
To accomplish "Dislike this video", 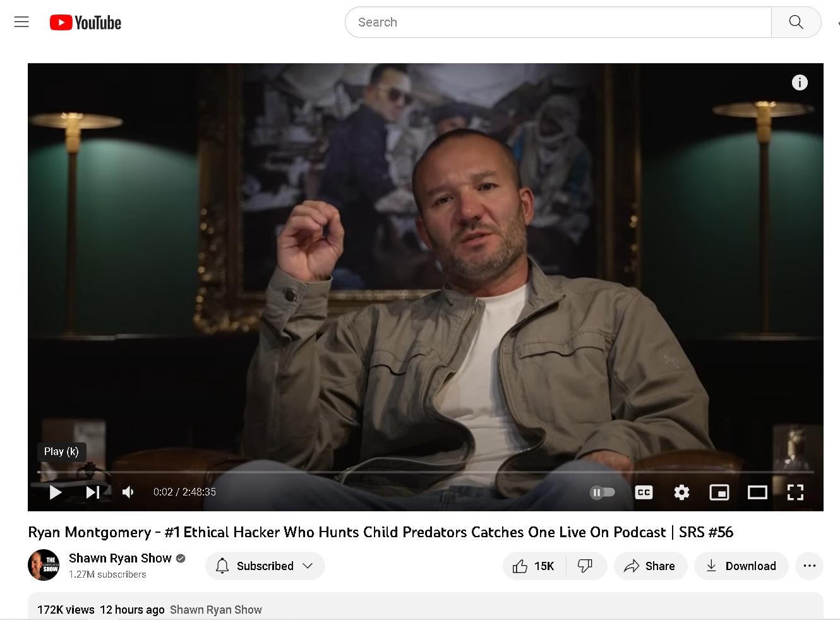I will tap(586, 566).
